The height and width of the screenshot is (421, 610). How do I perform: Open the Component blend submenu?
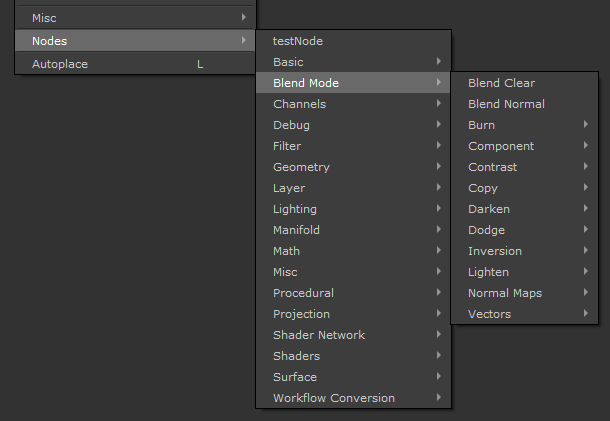coord(501,146)
